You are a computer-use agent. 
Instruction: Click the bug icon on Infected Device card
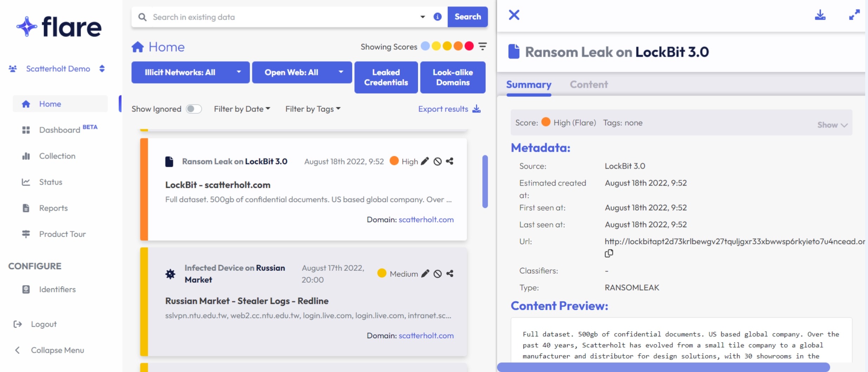click(x=170, y=274)
